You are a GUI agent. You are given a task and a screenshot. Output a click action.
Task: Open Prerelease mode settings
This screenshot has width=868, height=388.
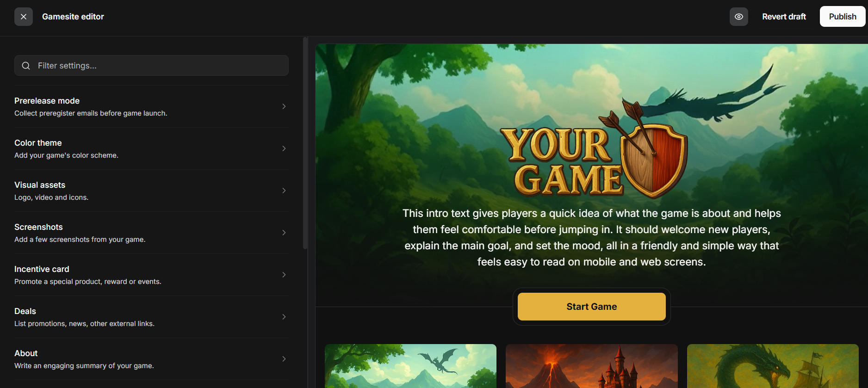tap(151, 106)
